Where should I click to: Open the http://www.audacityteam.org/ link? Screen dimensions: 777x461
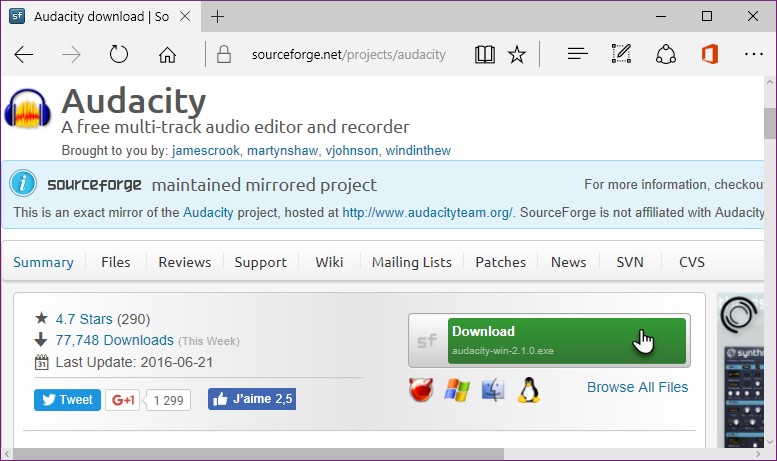click(x=427, y=212)
